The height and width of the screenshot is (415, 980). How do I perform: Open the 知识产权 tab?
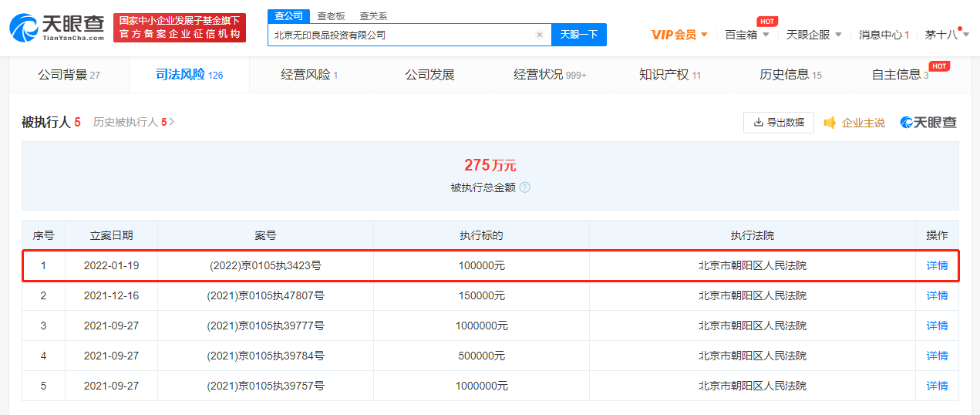[x=669, y=75]
